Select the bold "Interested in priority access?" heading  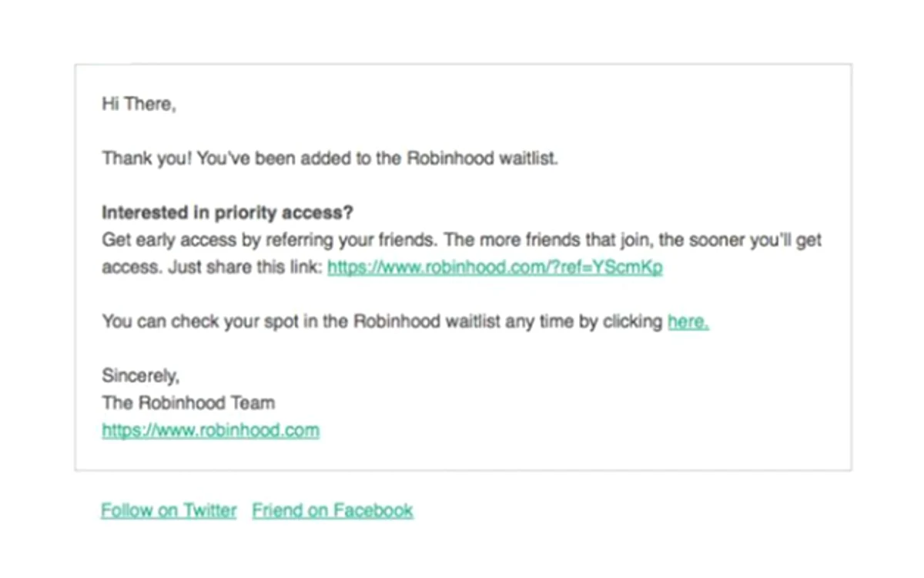point(227,213)
